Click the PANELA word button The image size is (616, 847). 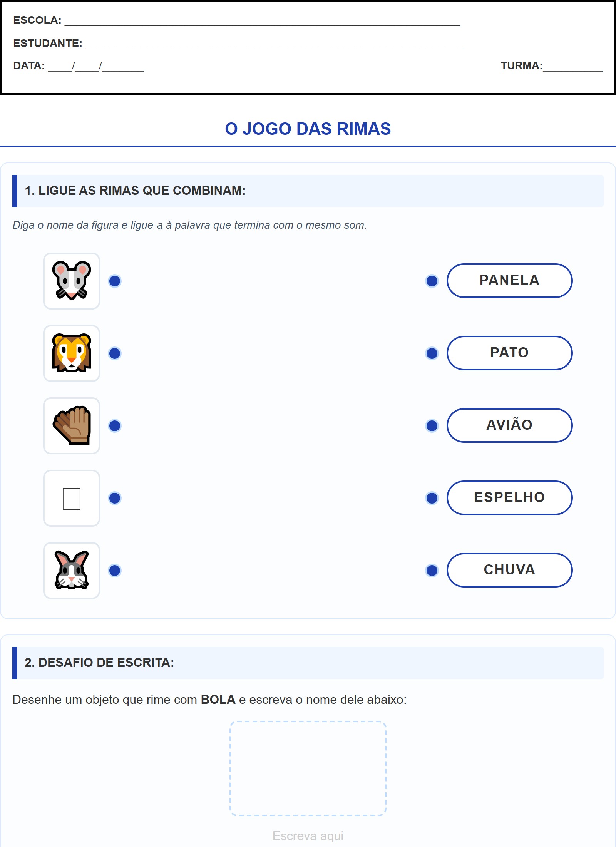click(x=509, y=281)
